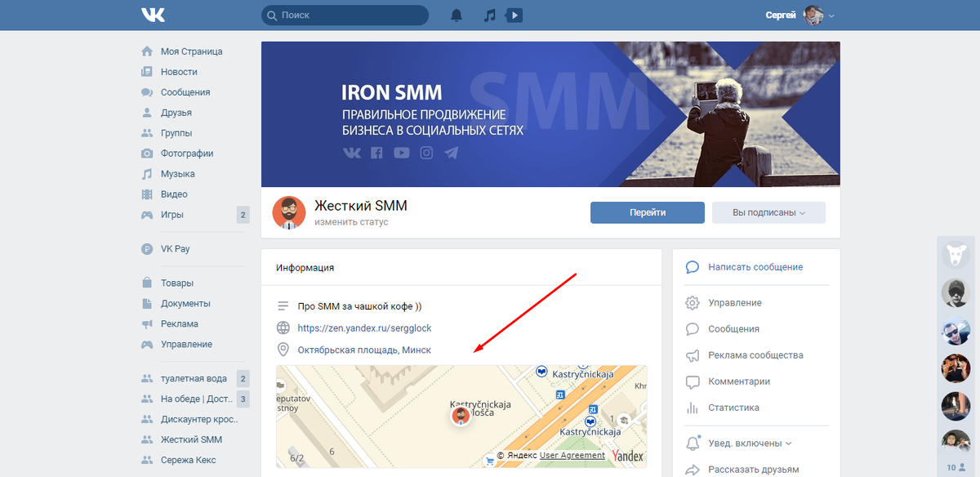This screenshot has width=980, height=477.
Task: Click the VK Pay icon in left menu
Action: point(147,249)
